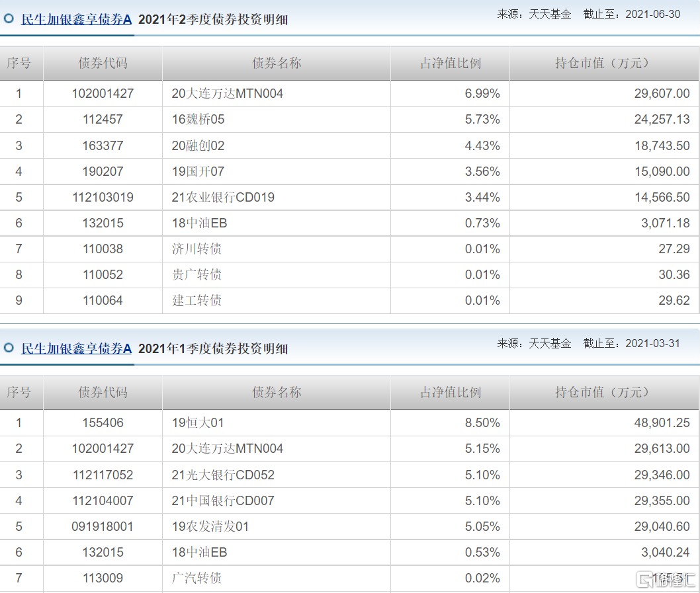Click the bond code 112104007
The width and height of the screenshot is (700, 593).
click(103, 500)
